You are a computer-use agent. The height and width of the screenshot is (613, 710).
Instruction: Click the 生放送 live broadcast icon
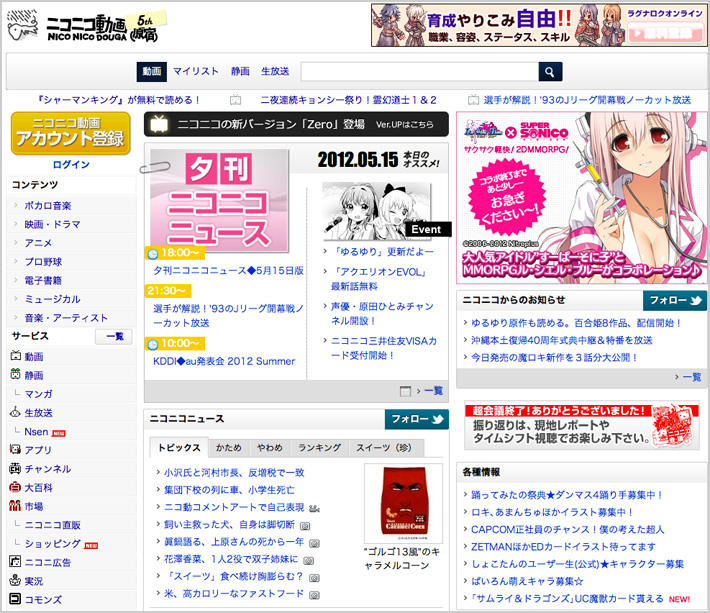pos(16,412)
